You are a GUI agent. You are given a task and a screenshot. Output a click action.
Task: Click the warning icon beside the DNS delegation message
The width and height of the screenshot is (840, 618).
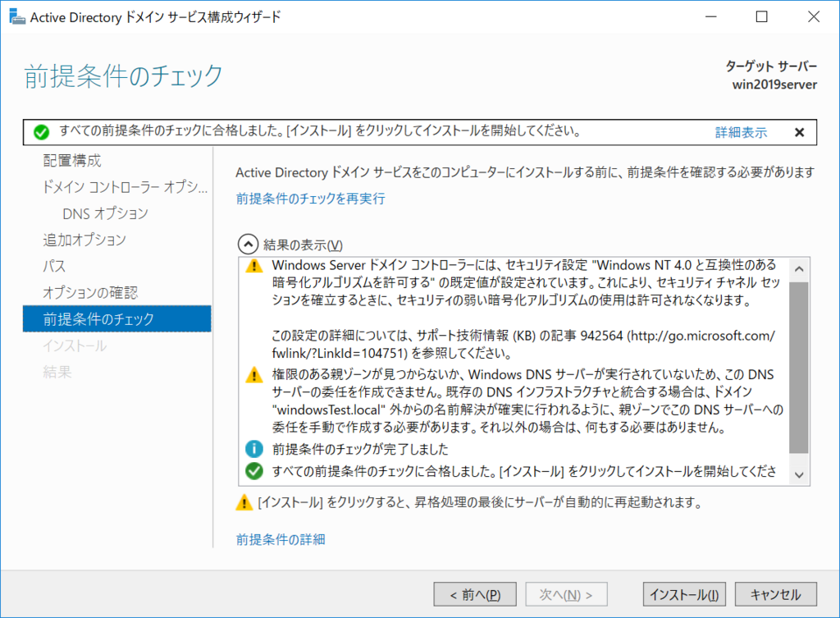tap(254, 375)
